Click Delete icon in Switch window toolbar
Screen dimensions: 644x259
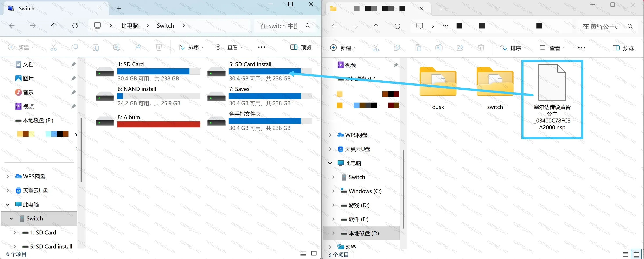(x=159, y=47)
